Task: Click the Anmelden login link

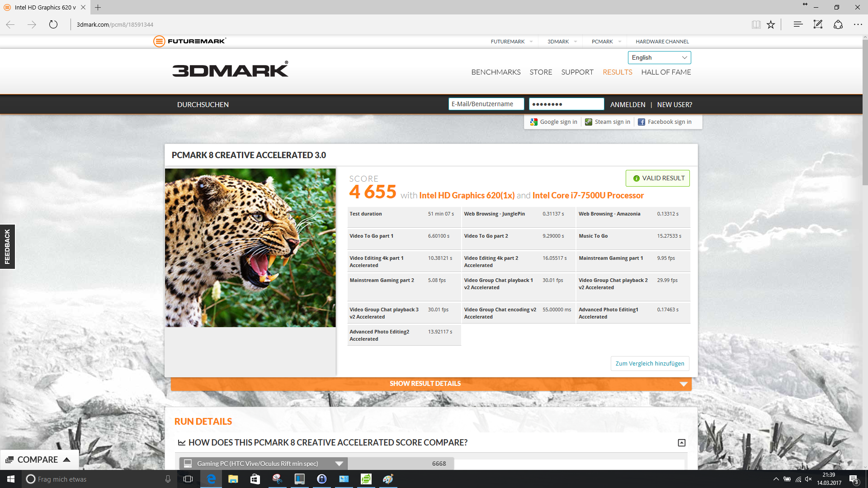Action: [627, 105]
